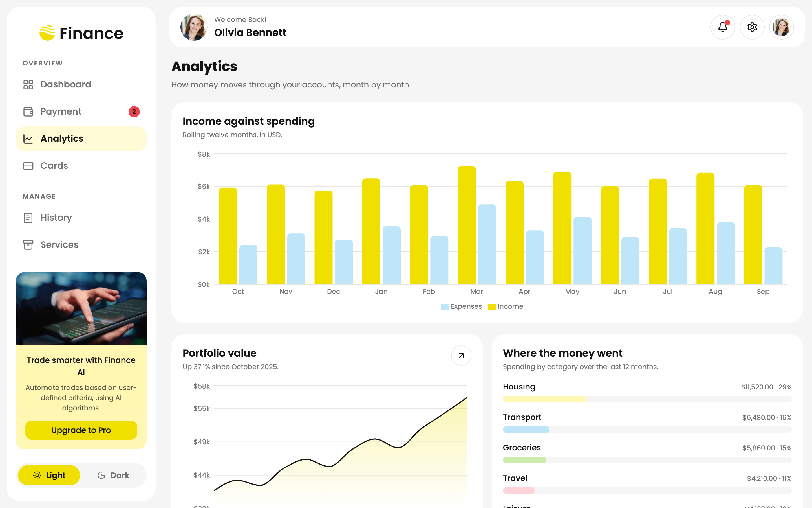Click the Finance logo

[x=81, y=33]
